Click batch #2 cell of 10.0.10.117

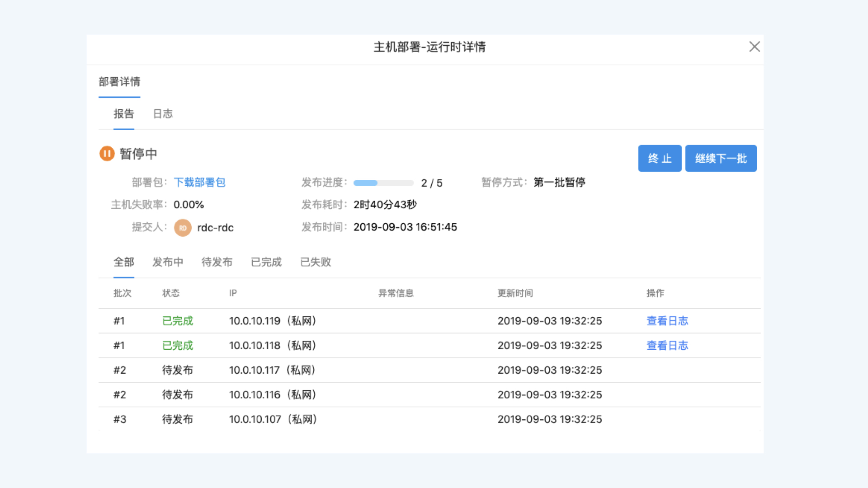point(120,370)
